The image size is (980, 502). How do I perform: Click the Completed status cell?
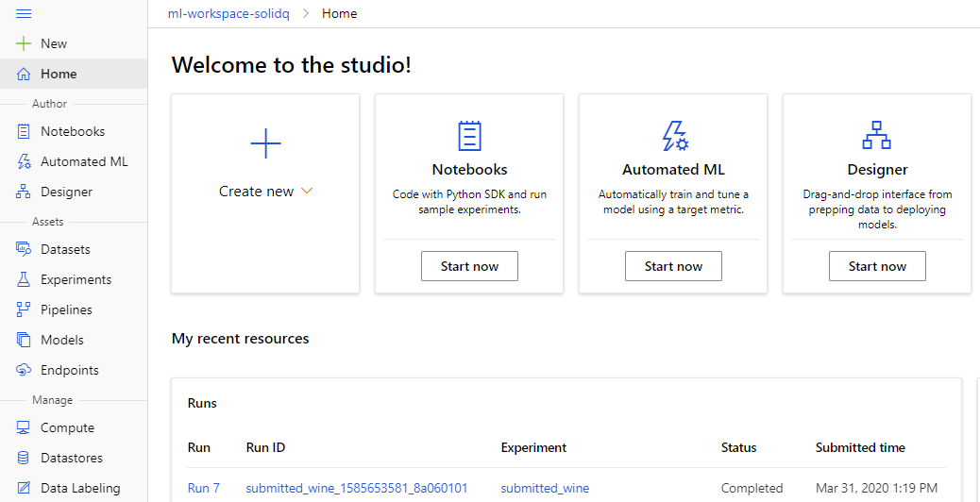tap(752, 488)
